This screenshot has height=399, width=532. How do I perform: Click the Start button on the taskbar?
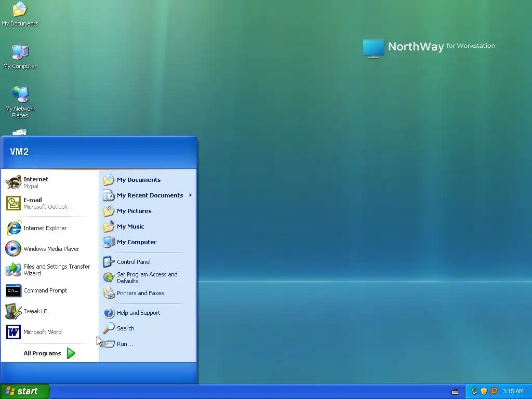tap(25, 391)
